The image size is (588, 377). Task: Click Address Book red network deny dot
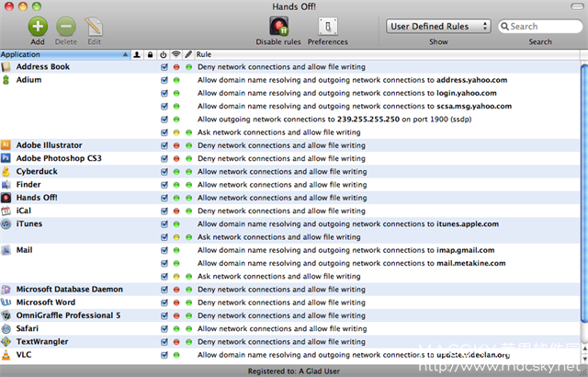[176, 67]
